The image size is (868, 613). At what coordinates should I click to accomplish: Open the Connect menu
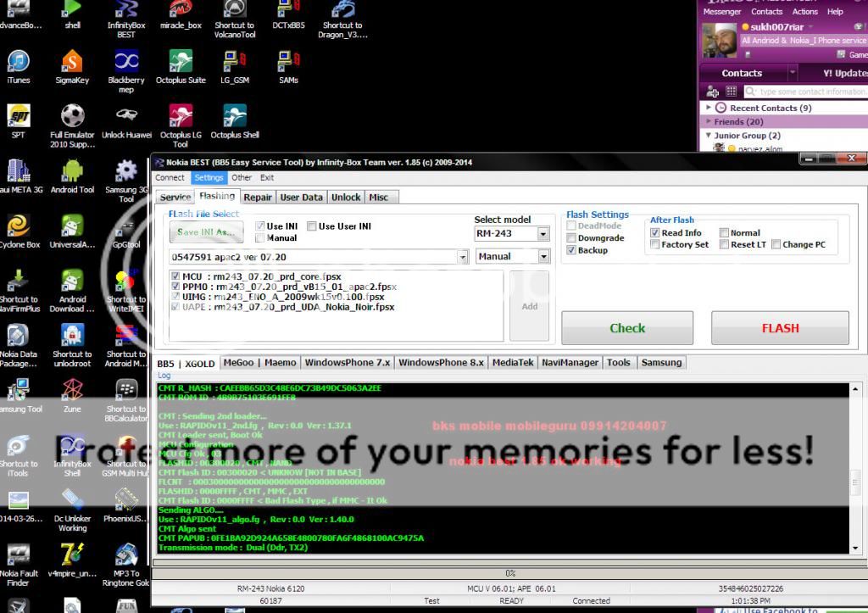pyautogui.click(x=170, y=178)
